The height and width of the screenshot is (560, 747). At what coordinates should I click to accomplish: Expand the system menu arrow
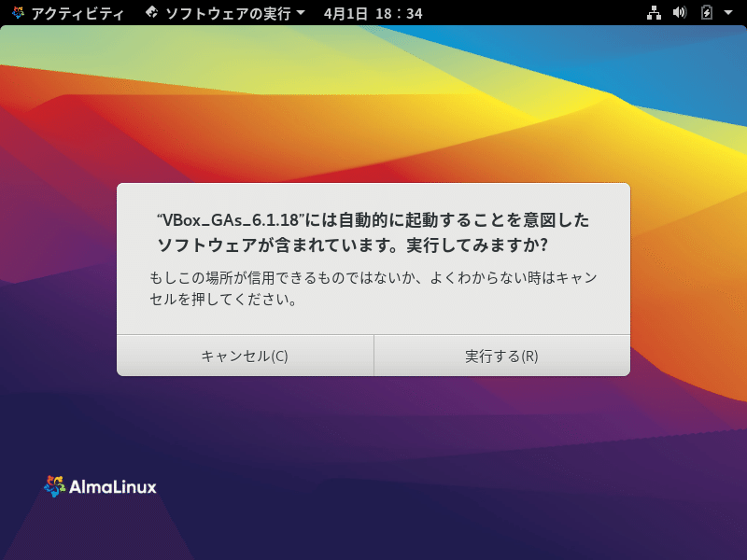point(728,12)
